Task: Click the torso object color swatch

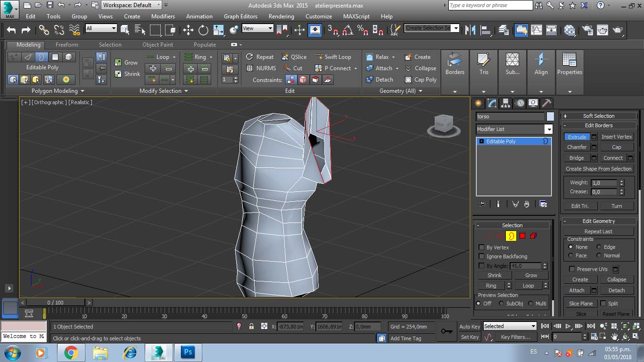Action: click(x=550, y=116)
